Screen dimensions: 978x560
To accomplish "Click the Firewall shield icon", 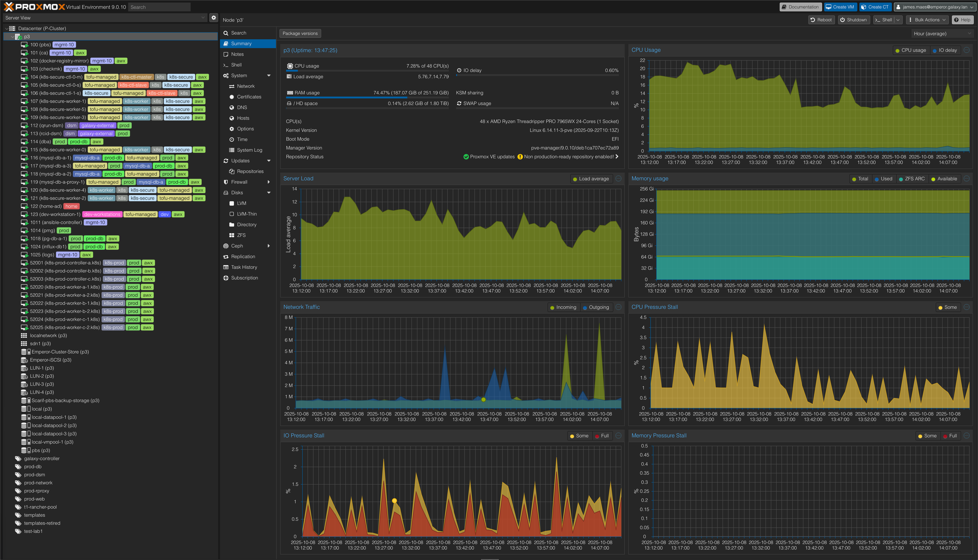I will click(226, 182).
